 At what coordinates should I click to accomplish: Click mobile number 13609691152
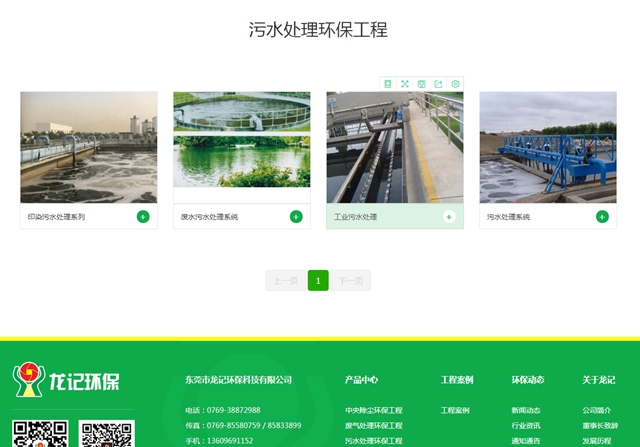pyautogui.click(x=230, y=441)
